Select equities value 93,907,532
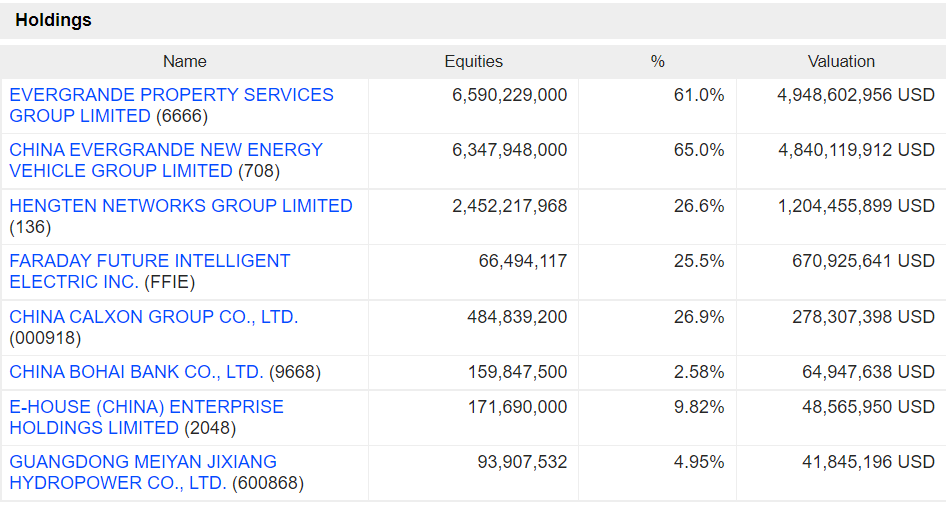Viewport: 946px width, 505px height. point(522,462)
